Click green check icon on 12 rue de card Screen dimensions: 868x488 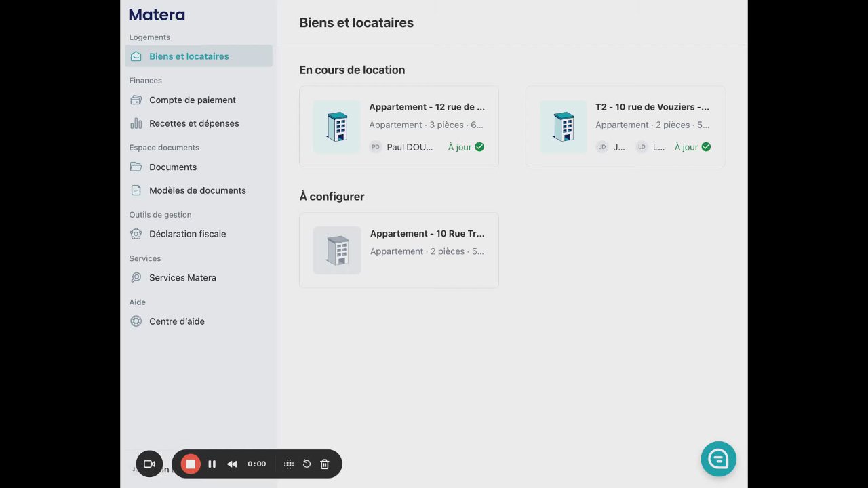click(479, 147)
